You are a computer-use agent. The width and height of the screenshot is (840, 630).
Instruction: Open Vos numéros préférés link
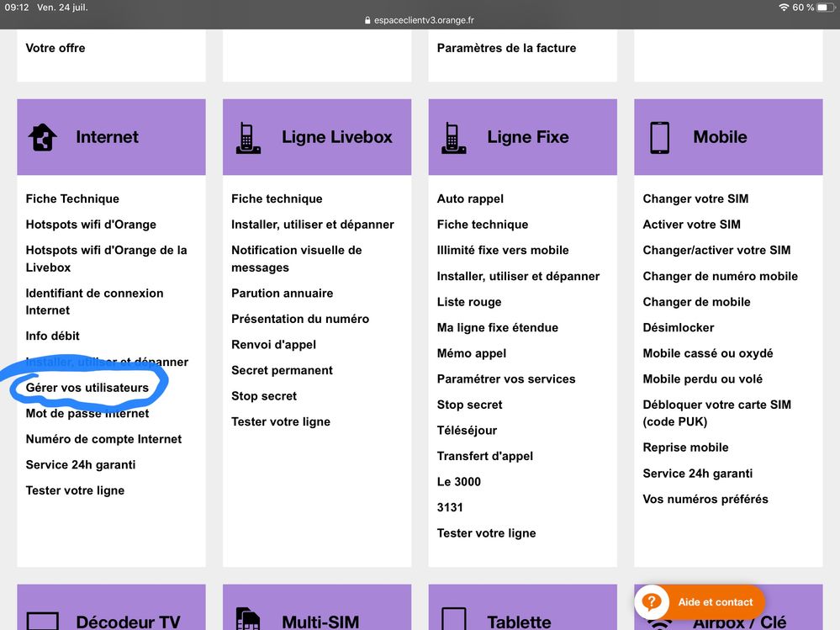click(x=705, y=499)
